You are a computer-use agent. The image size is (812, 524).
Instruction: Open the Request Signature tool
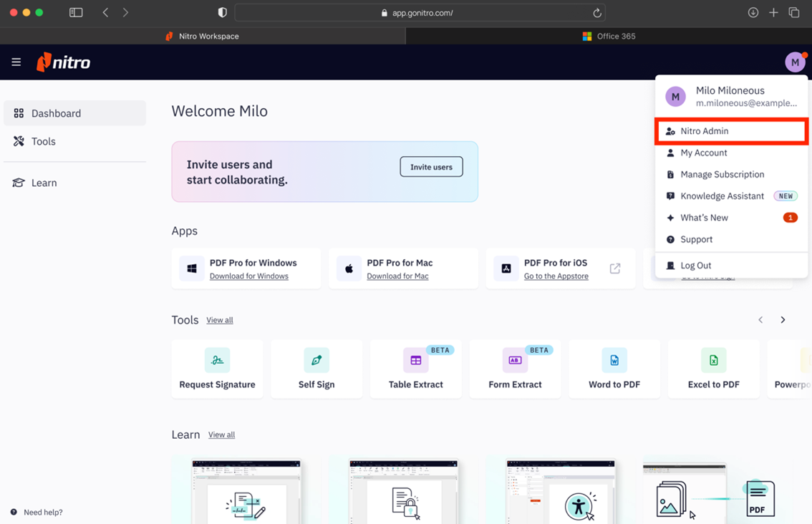217,369
